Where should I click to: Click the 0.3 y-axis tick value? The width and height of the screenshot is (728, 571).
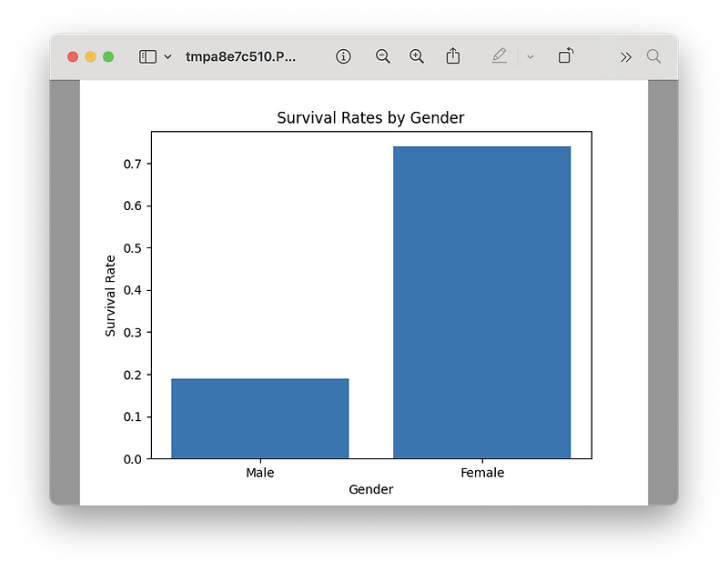132,333
